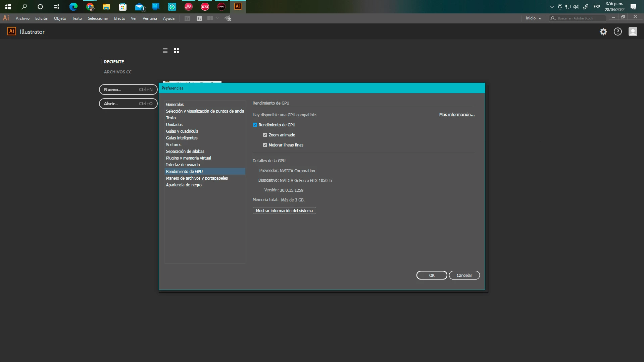Screen dimensions: 644x362
Task: Select Apariencia de negro category
Action: click(x=205, y=185)
